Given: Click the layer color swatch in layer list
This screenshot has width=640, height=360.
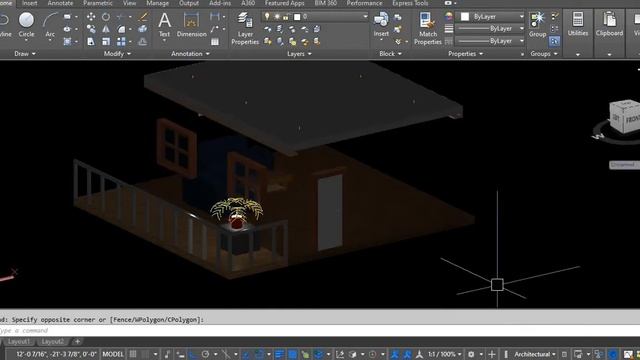Looking at the screenshot, I should pos(297,17).
